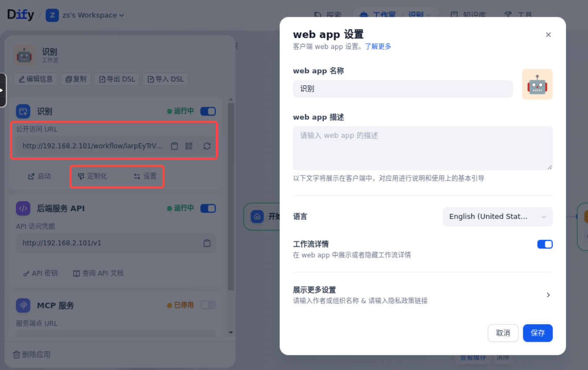Copy the API 访问凭据 endpoint URL
The height and width of the screenshot is (370, 588).
[x=207, y=243]
